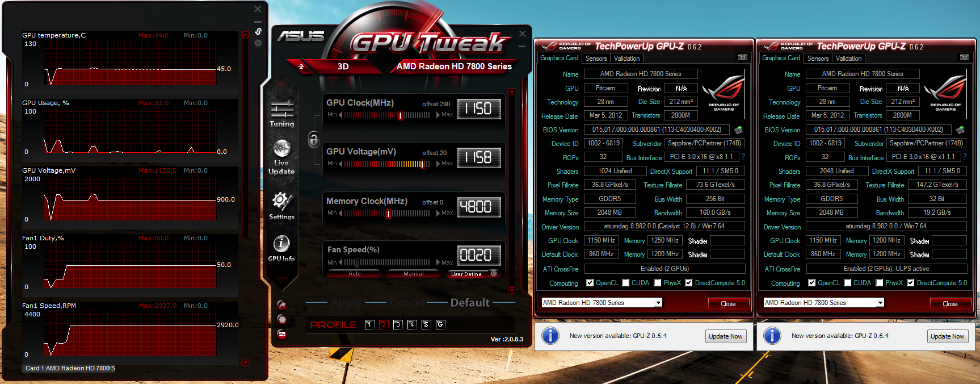980x384 pixels.
Task: Toggle CUDA checkbox in right GPU-Z
Action: pos(848,283)
